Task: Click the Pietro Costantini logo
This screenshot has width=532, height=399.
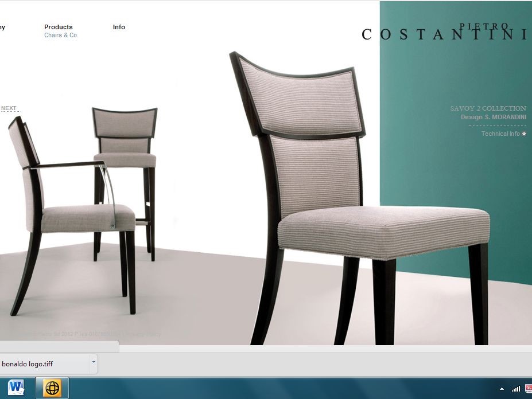Action: click(444, 32)
